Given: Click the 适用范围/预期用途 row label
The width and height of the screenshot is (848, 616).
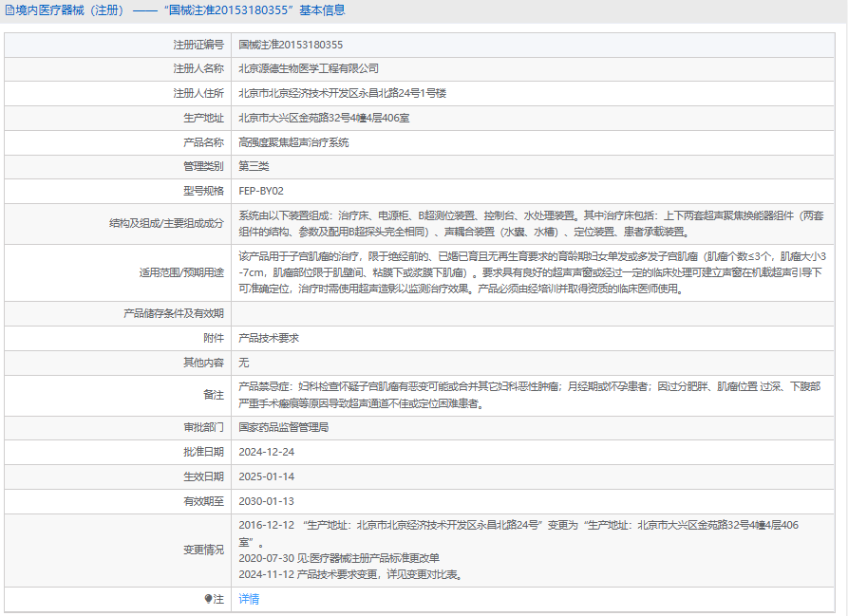Looking at the screenshot, I should click(x=181, y=271).
